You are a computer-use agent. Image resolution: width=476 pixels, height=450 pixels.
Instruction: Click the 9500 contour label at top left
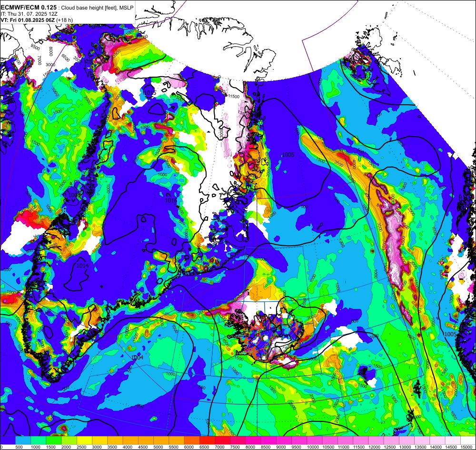click(35, 47)
